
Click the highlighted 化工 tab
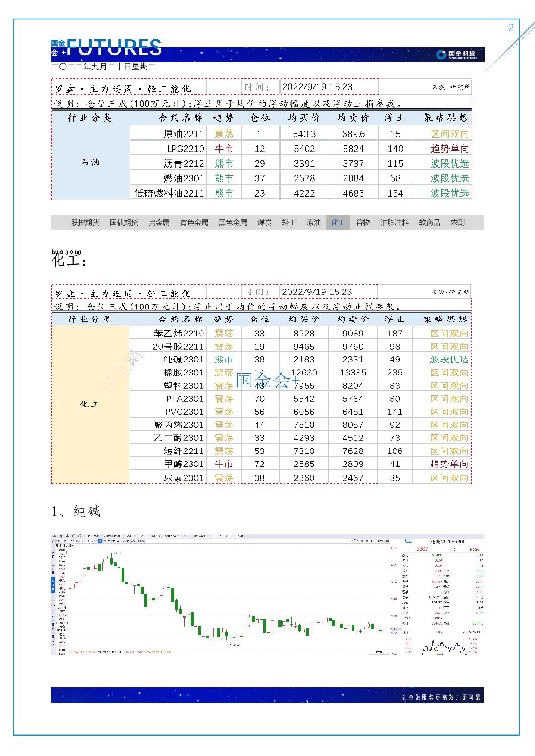click(338, 222)
